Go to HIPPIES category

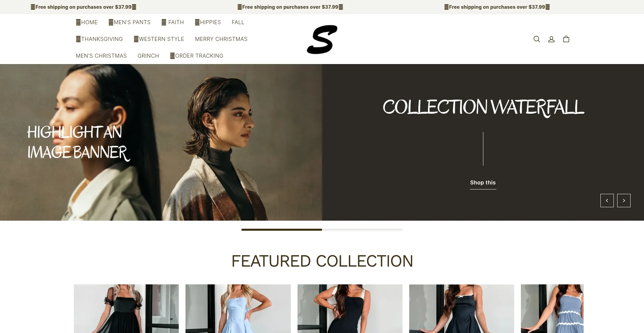click(208, 22)
